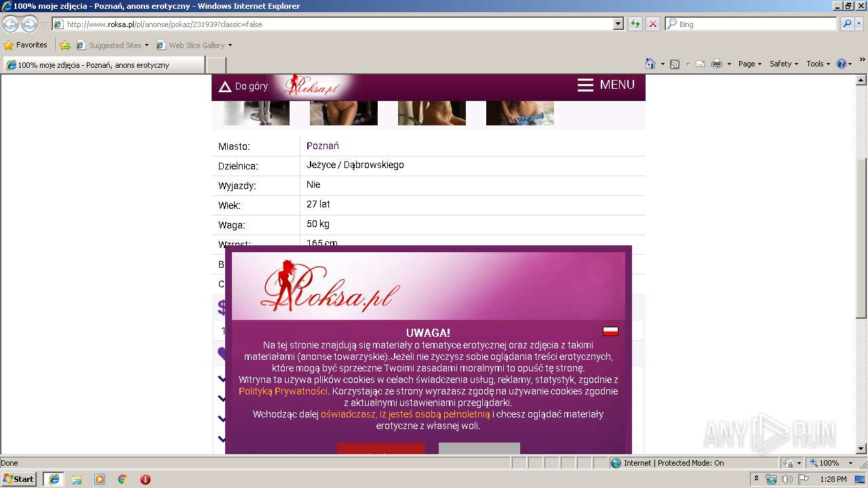Open Windows Media Player taskbar icon
This screenshot has width=868, height=488.
(x=100, y=479)
